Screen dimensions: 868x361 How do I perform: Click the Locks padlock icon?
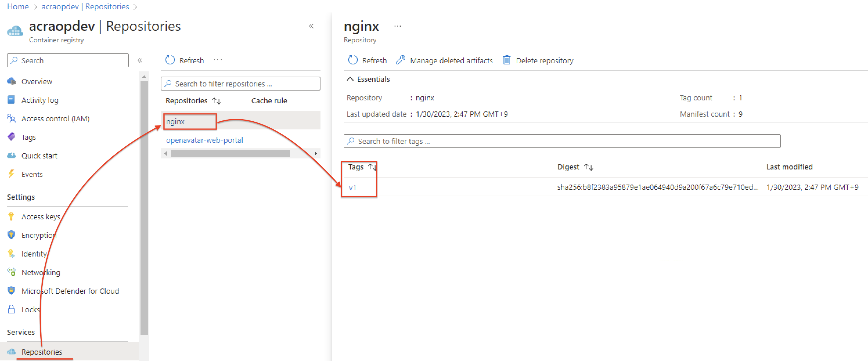coord(11,309)
